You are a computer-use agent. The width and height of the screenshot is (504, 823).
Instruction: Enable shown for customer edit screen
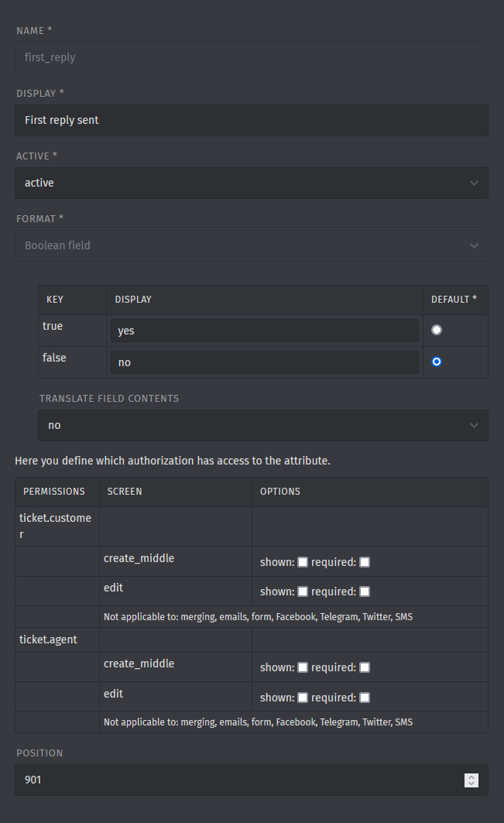point(303,592)
